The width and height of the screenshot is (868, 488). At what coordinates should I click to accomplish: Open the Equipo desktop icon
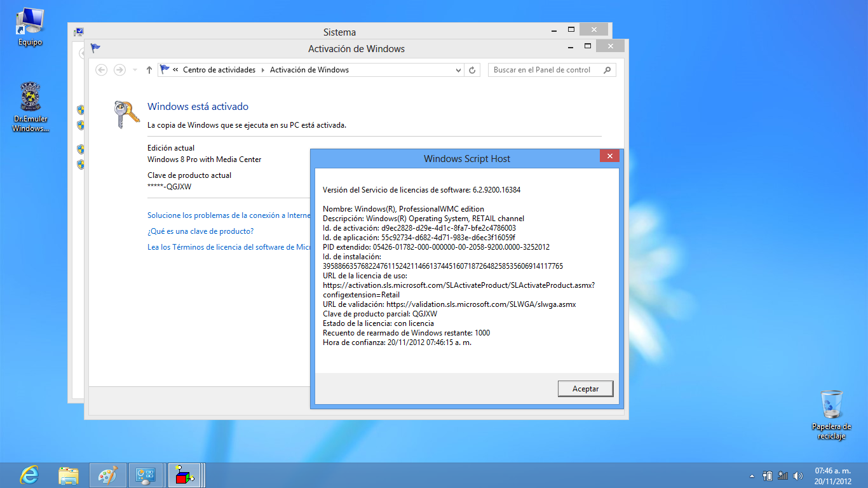pos(30,27)
